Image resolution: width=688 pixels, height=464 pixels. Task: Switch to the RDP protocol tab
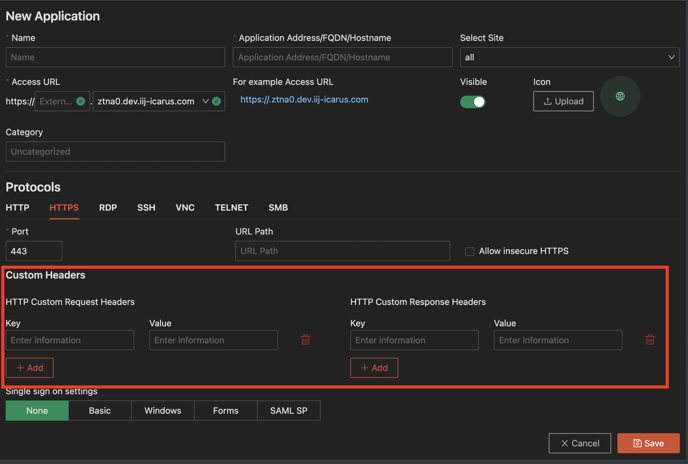tap(108, 208)
